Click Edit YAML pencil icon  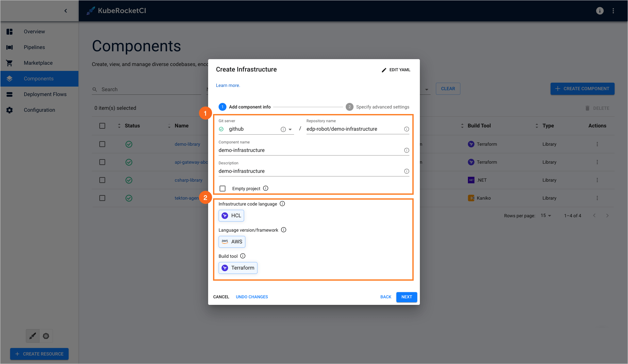(x=384, y=70)
